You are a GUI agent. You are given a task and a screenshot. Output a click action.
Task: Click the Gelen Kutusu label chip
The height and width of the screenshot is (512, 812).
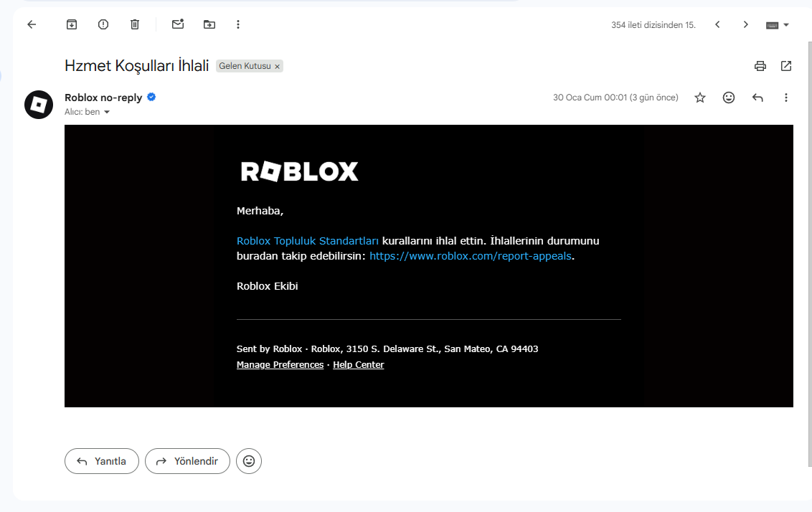pos(245,66)
